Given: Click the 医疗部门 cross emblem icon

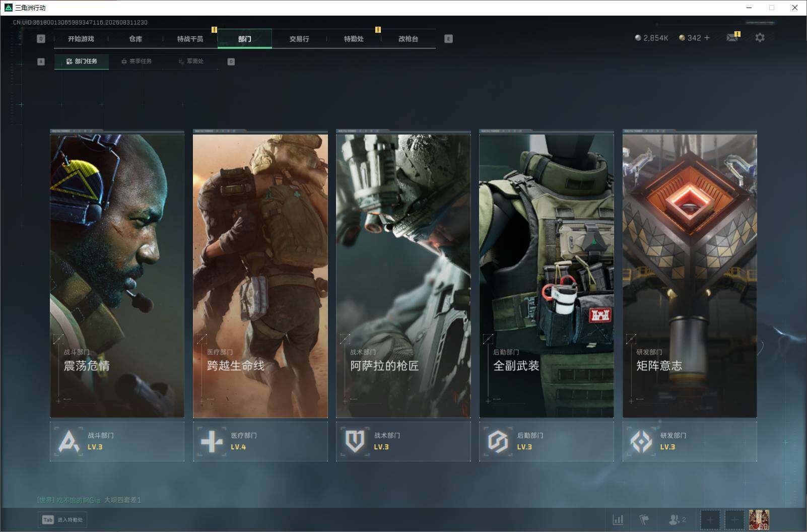Looking at the screenshot, I should (x=212, y=442).
